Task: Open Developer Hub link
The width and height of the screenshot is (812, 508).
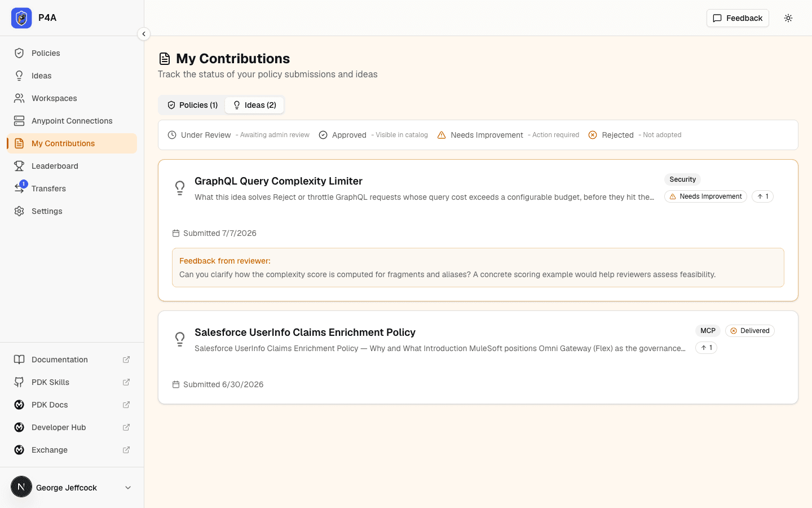Action: 72,427
